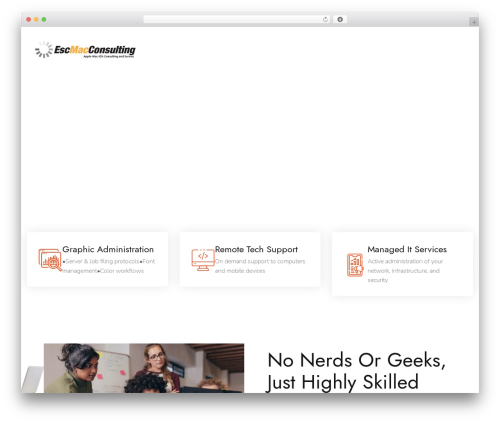This screenshot has height=423, width=500.
Task: Click the Graphic Administration chart icon
Action: click(x=50, y=260)
